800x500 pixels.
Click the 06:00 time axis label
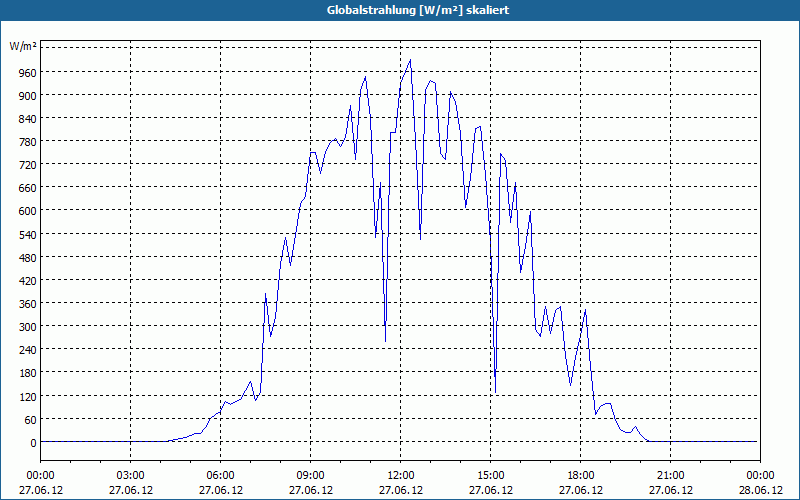click(x=220, y=476)
